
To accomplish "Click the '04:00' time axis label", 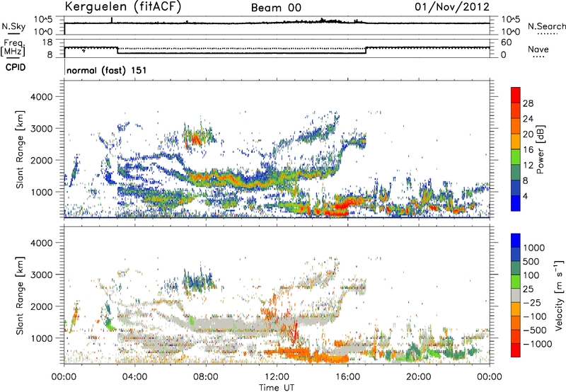I will tap(135, 377).
